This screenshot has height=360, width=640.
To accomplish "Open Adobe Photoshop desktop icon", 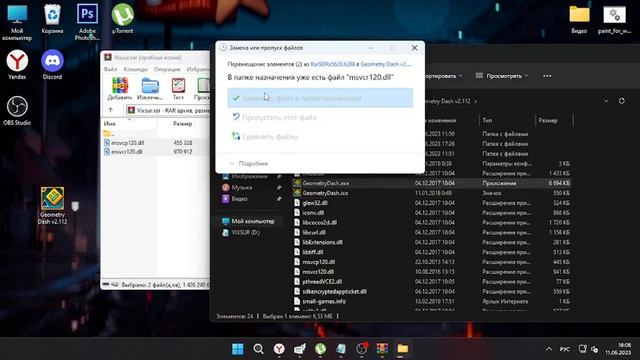I will (87, 22).
